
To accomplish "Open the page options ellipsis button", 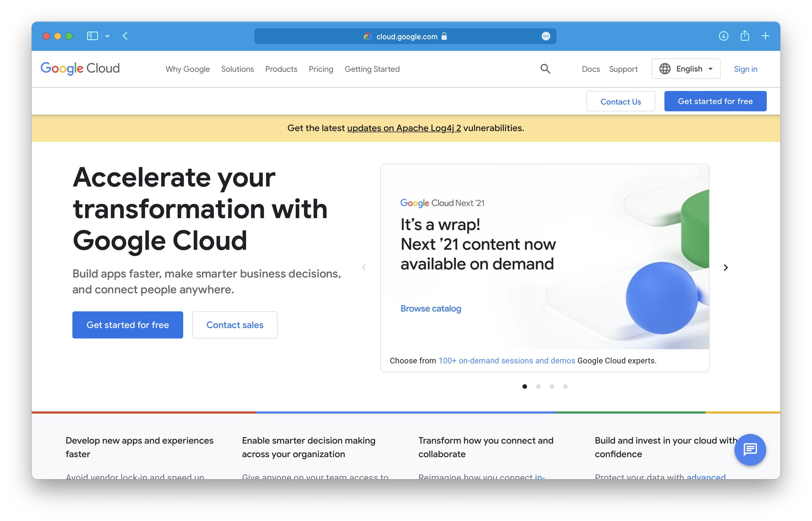I will tap(546, 36).
